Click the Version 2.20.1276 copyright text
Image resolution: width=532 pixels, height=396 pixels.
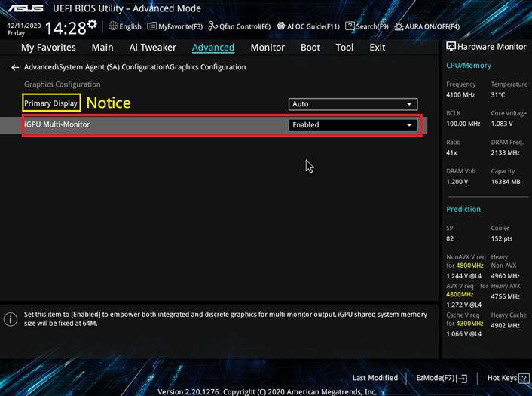coord(268,391)
